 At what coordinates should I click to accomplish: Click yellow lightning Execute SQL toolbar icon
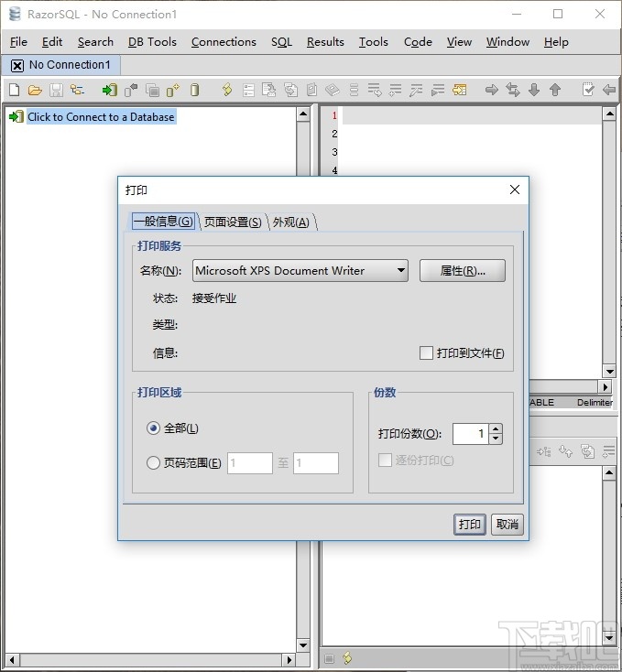(227, 90)
